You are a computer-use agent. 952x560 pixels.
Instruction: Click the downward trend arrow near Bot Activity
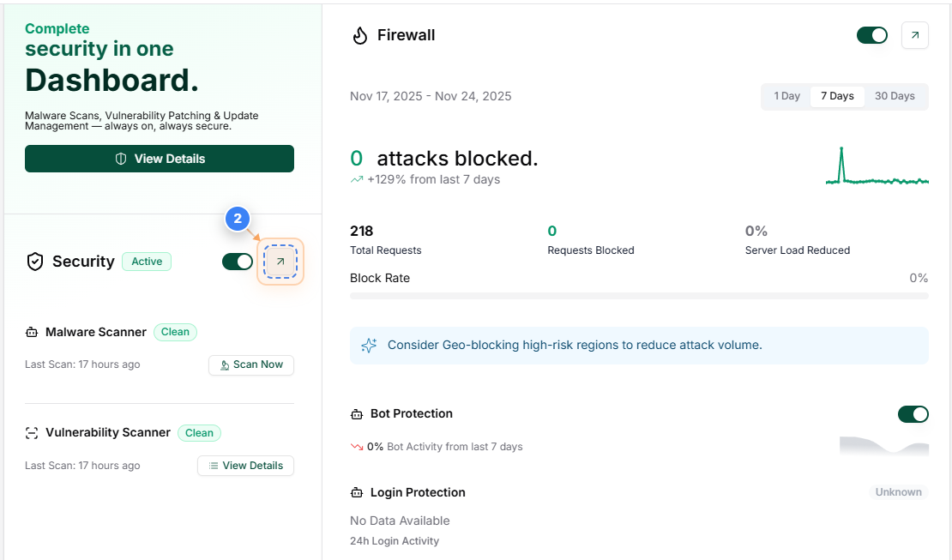pyautogui.click(x=357, y=447)
